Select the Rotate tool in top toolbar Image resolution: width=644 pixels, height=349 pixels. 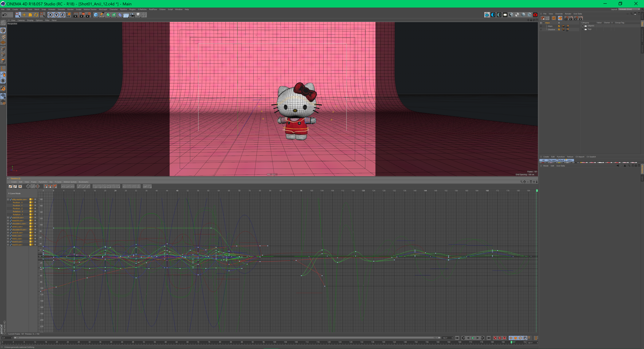tap(36, 15)
